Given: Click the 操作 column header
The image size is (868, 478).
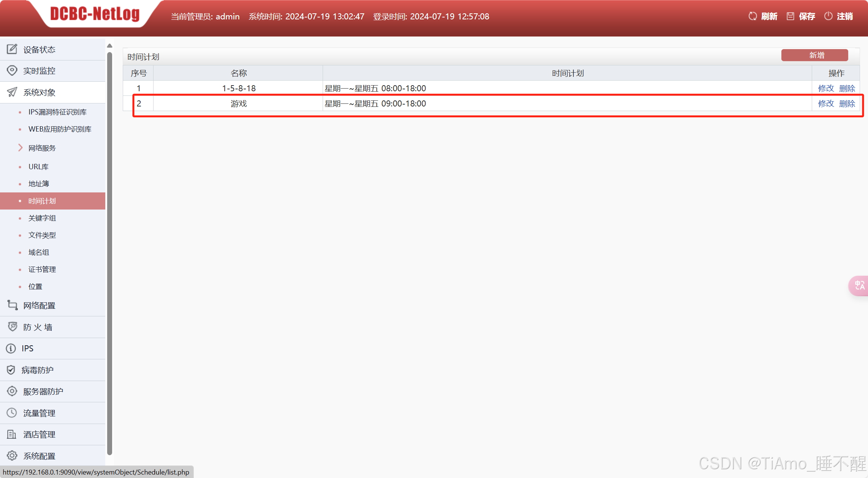Looking at the screenshot, I should point(836,73).
